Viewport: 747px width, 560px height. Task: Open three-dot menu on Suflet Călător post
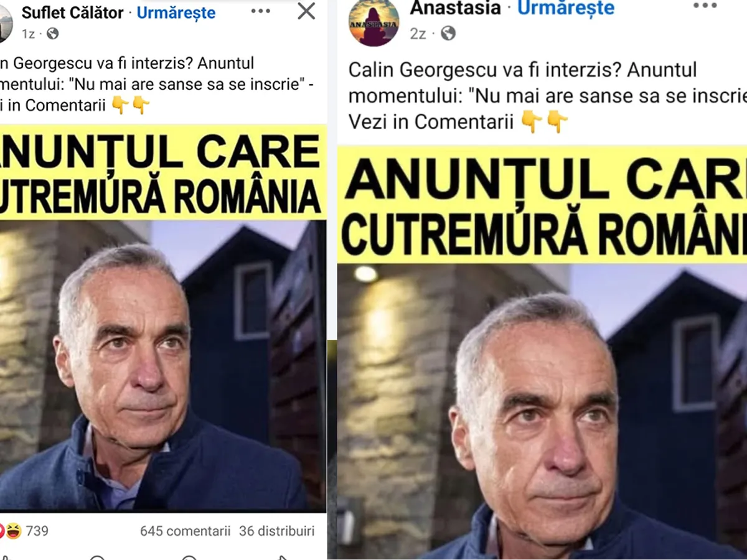[260, 11]
